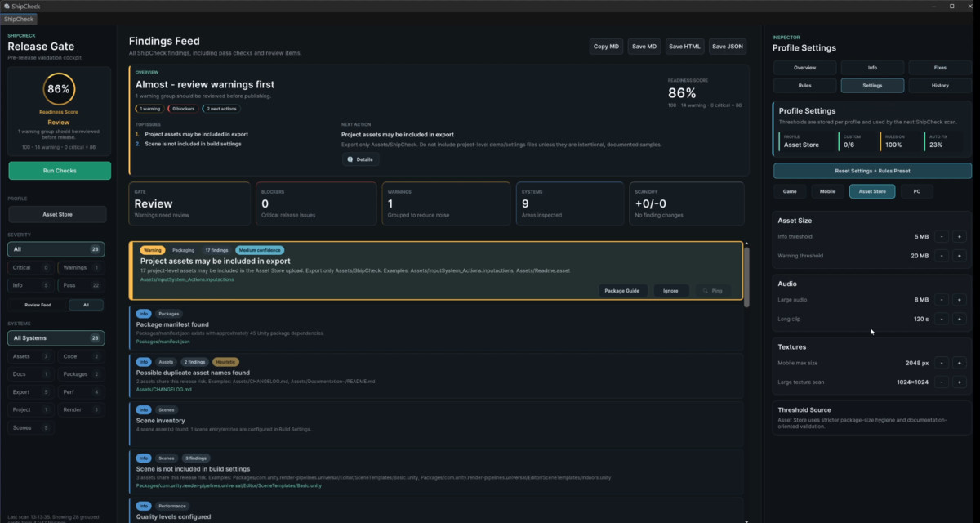Decrease the Warning threshold value

coord(941,256)
